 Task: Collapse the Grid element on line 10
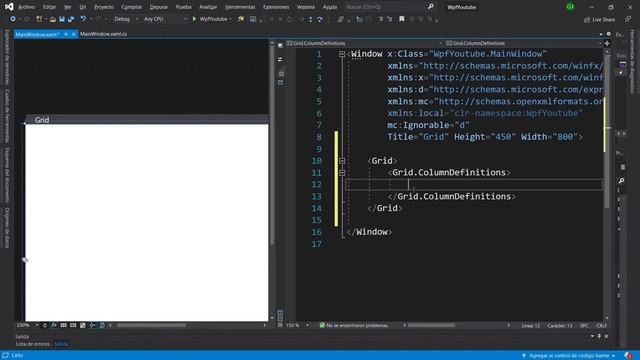(342, 161)
